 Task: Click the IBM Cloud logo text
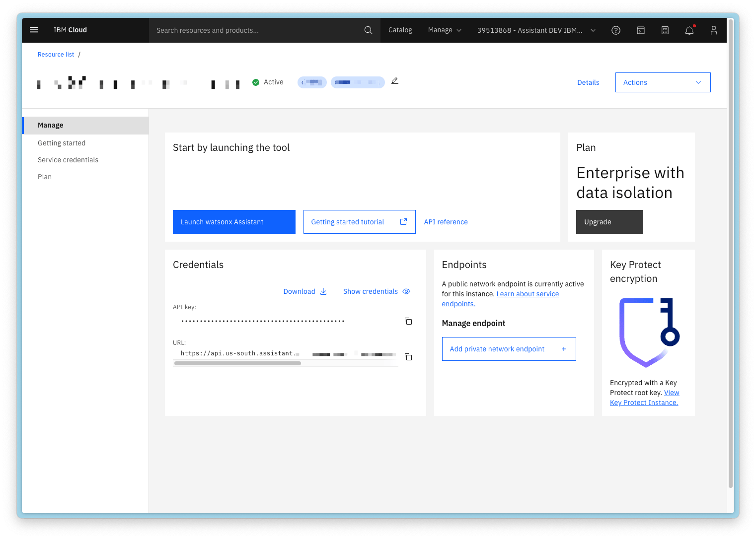point(70,30)
